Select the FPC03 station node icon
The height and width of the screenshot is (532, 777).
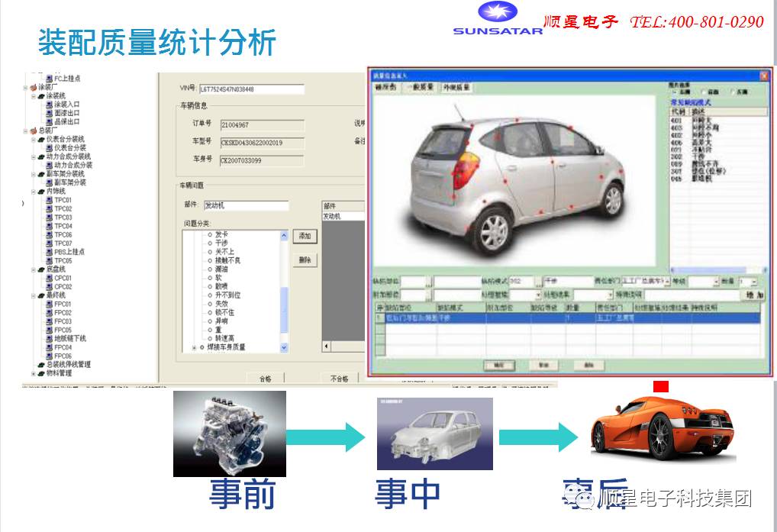(x=49, y=321)
